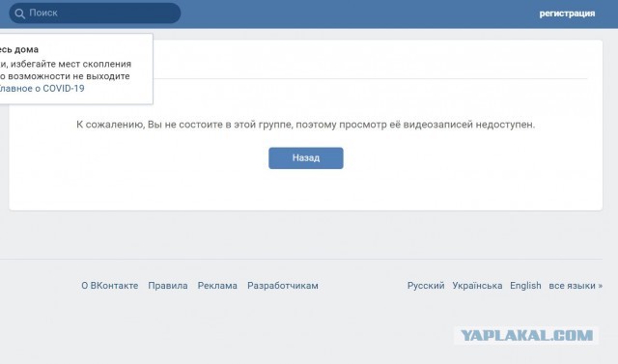Open the Разработчикам footer link
Image resolution: width=618 pixels, height=364 pixels.
click(x=283, y=285)
